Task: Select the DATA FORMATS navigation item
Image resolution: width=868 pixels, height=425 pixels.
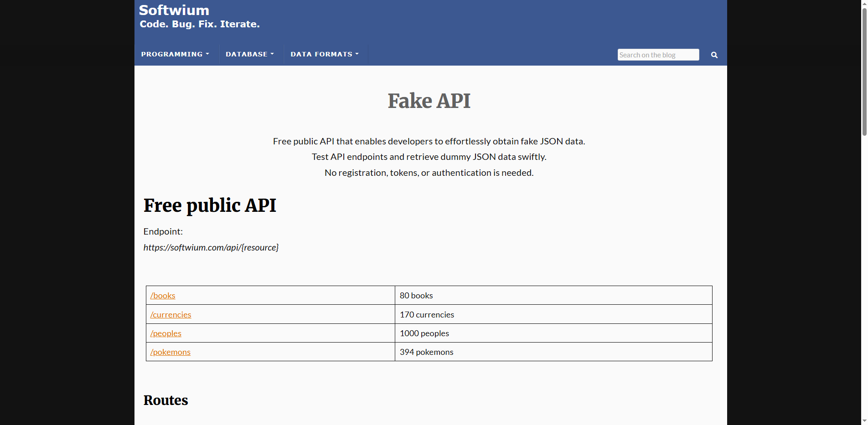Action: (324, 54)
